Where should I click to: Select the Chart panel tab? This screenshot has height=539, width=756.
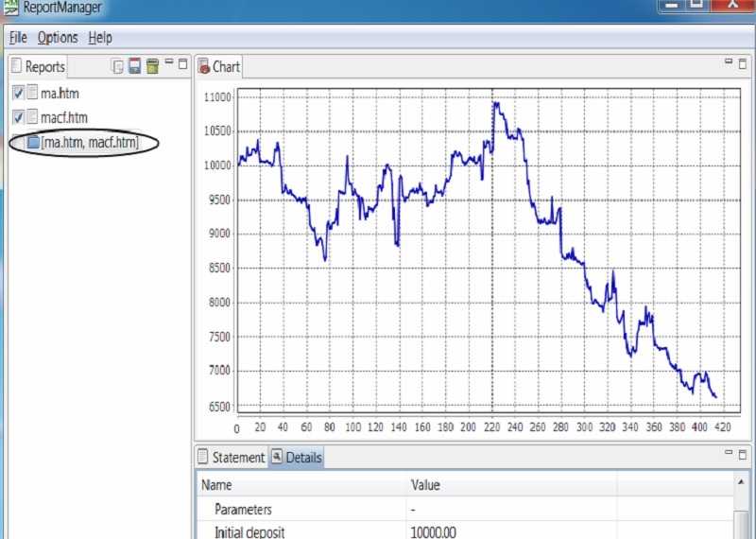click(219, 66)
